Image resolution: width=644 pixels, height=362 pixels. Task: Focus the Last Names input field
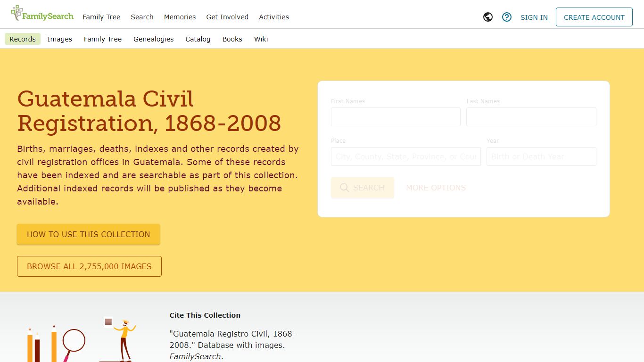(x=531, y=117)
